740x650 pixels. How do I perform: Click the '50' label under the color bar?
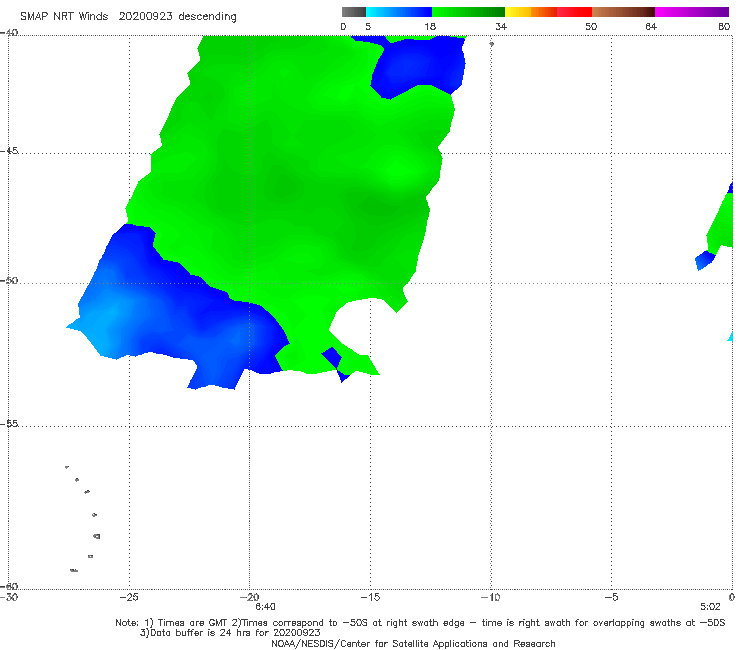click(x=591, y=27)
